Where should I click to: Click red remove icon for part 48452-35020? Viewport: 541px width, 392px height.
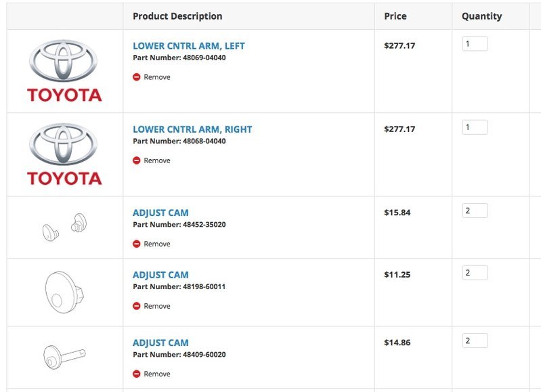click(x=137, y=244)
